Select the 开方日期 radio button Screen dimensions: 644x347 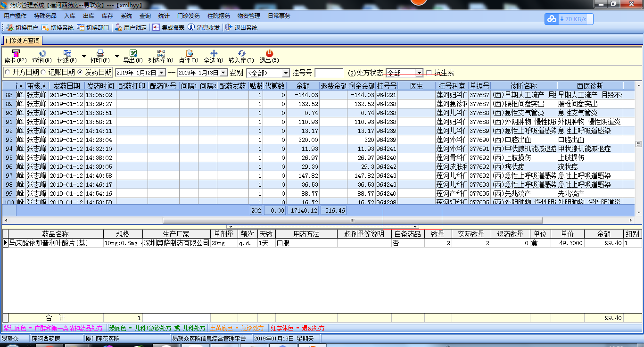pyautogui.click(x=8, y=73)
